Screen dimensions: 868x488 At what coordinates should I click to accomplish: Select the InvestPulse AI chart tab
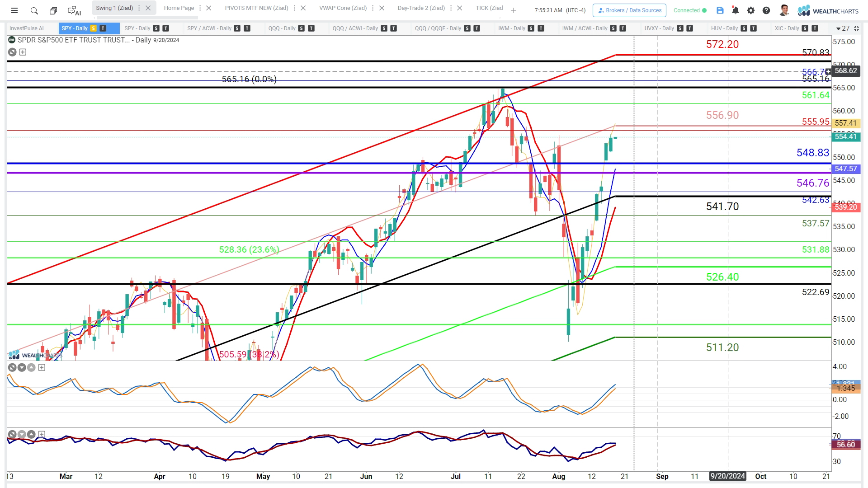tap(27, 28)
